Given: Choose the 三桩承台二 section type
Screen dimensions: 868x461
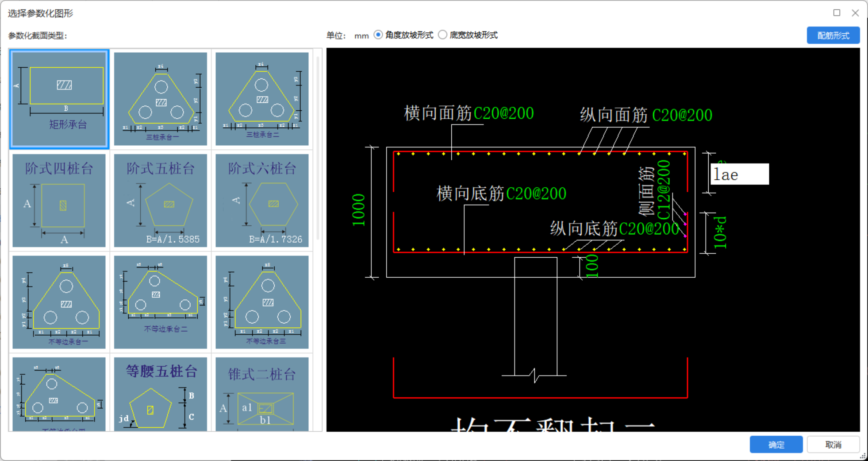Looking at the screenshot, I should (262, 99).
